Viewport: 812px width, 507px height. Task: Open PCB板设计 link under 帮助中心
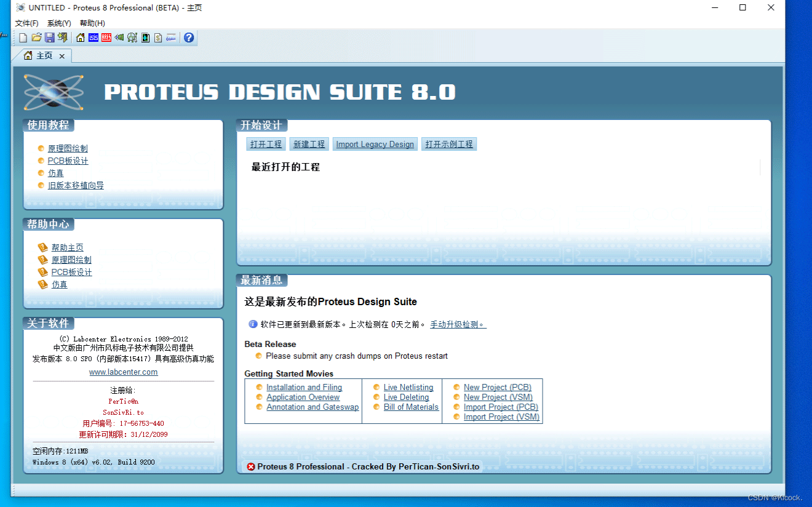[71, 272]
